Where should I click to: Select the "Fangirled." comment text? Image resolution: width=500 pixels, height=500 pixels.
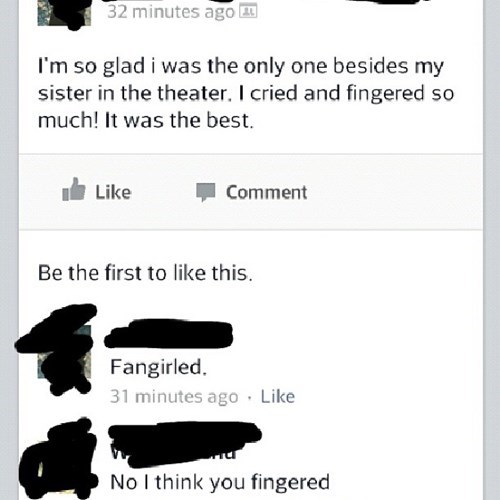click(159, 367)
